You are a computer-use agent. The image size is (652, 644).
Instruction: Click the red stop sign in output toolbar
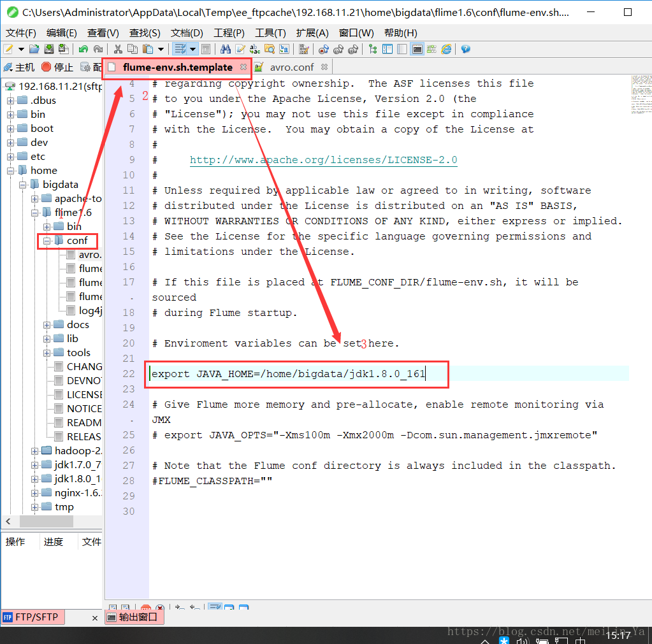click(145, 608)
